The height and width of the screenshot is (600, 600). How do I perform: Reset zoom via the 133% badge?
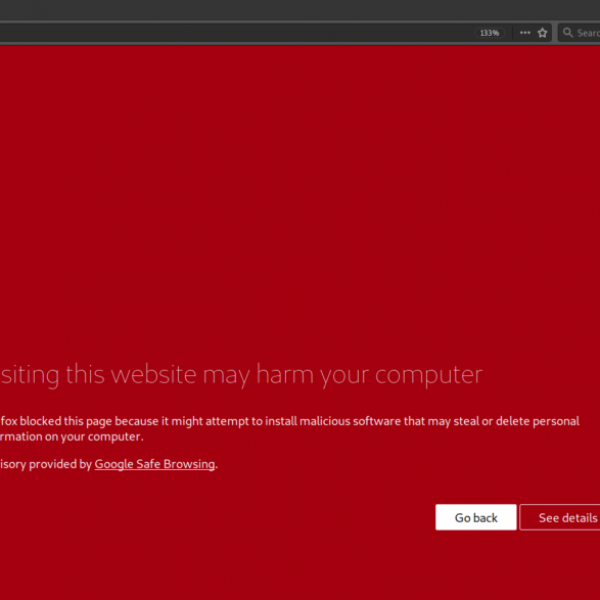489,33
